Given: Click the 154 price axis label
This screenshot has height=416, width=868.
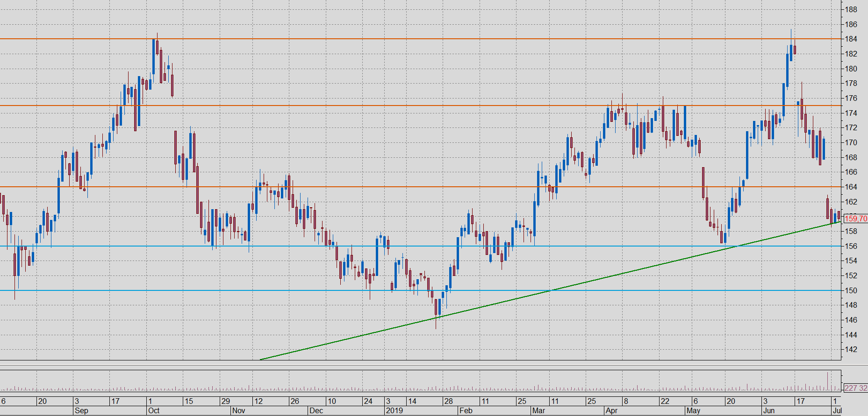Looking at the screenshot, I should (851, 261).
